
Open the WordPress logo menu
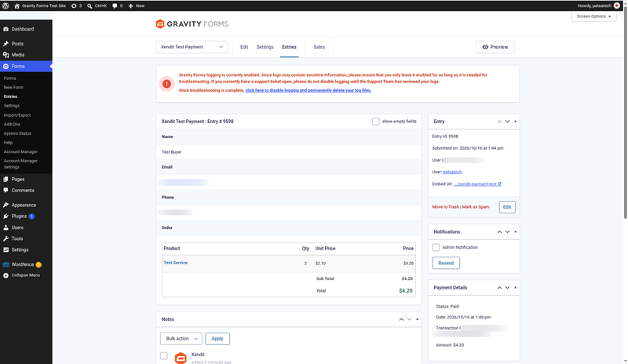[x=5, y=5]
